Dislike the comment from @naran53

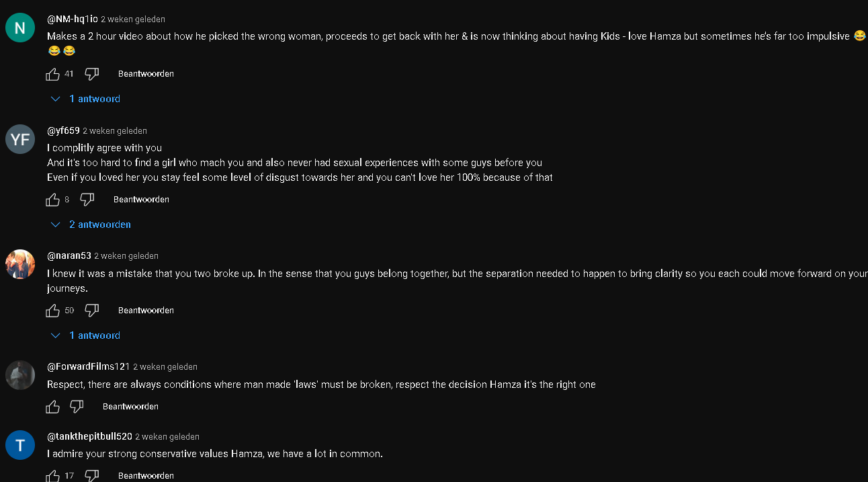coord(92,311)
